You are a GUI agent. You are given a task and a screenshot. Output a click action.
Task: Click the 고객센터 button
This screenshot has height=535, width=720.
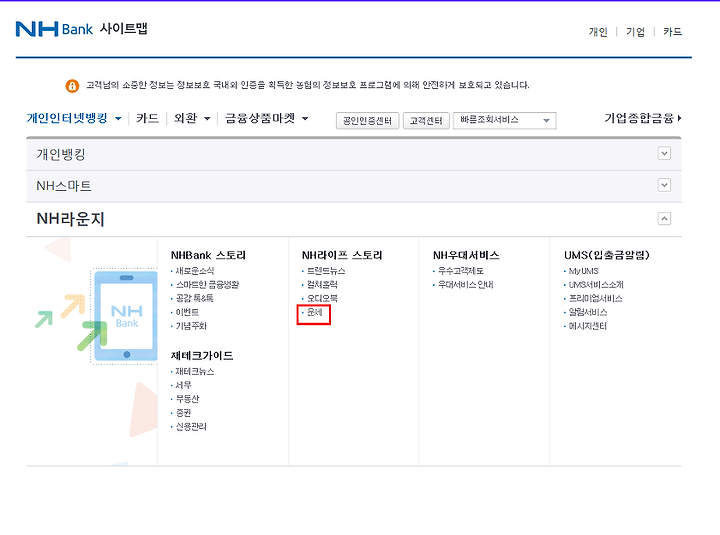pos(426,121)
